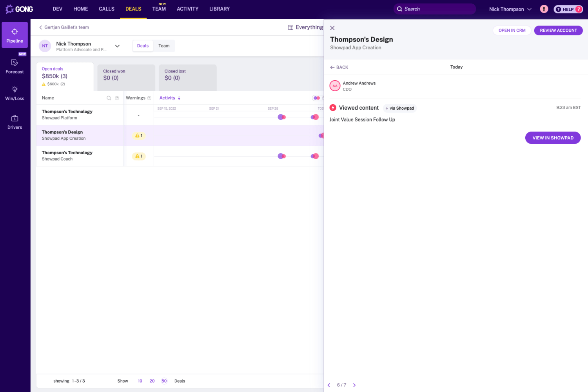Click the red alert notification icon
588x392 pixels.
tap(544, 9)
